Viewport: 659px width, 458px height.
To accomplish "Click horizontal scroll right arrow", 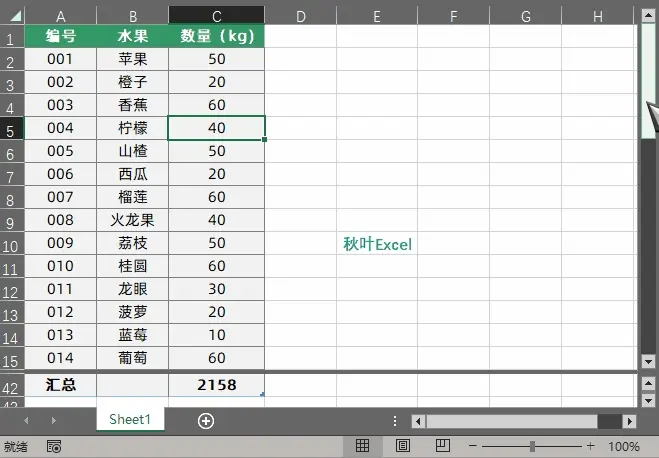I will 630,421.
